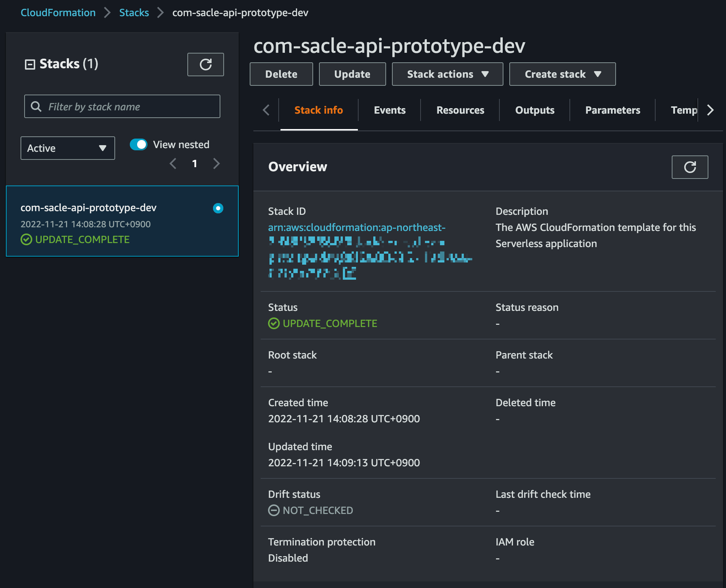Screen dimensions: 726x588
Task: Expand the Stack actions menu
Action: [447, 74]
